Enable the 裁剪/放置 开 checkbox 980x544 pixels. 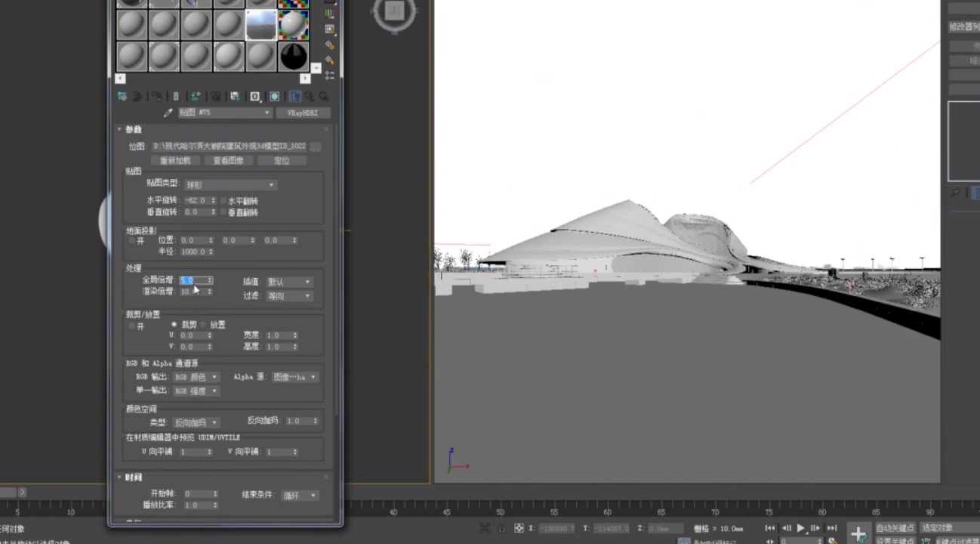[132, 326]
